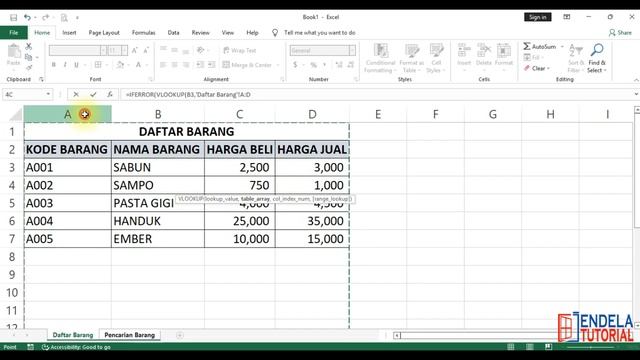Collapse the ribbon with the caret
This screenshot has width=640, height=360.
pos(636,80)
